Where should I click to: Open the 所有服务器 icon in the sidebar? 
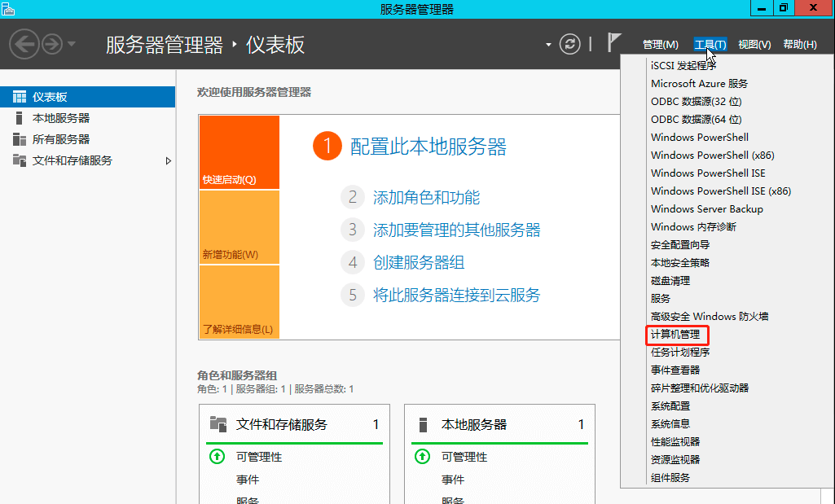[x=20, y=139]
